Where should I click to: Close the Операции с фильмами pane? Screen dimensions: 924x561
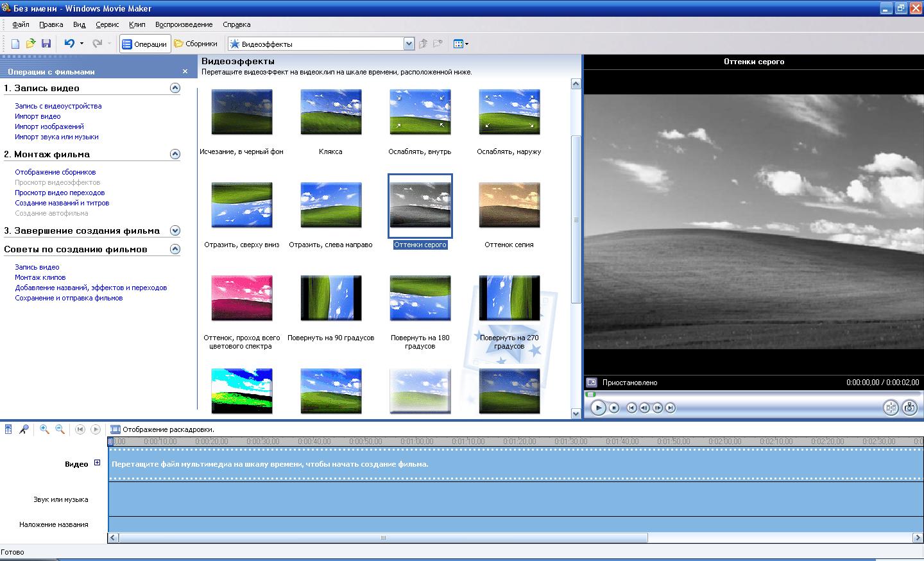pyautogui.click(x=185, y=71)
